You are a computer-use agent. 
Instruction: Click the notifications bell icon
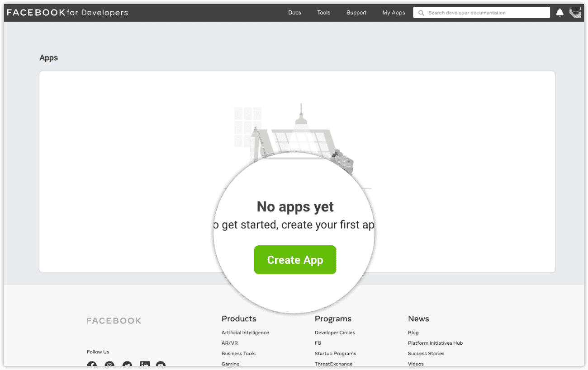(x=560, y=13)
